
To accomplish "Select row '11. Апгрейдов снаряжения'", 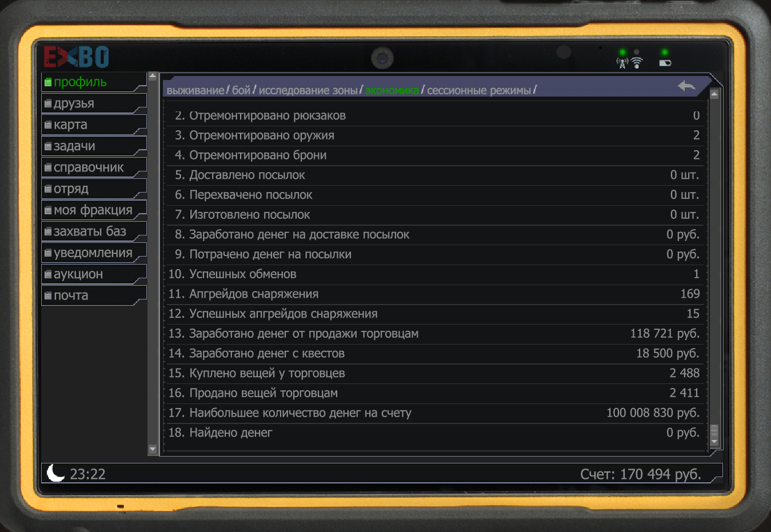I will (x=434, y=294).
